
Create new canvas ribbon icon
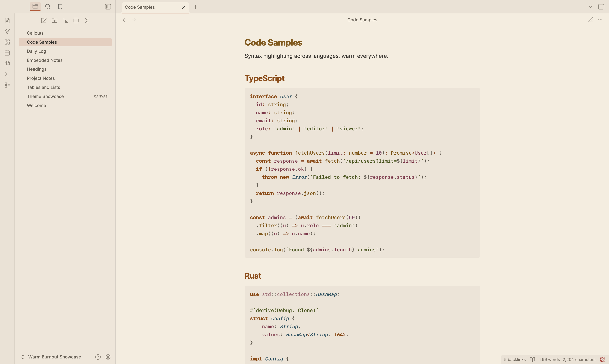(7, 42)
